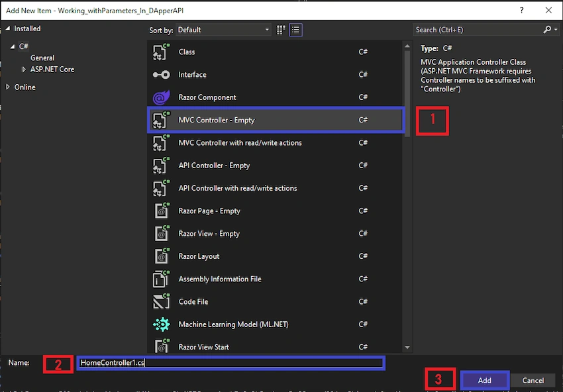Click the Cancel button
The image size is (563, 392).
533,380
